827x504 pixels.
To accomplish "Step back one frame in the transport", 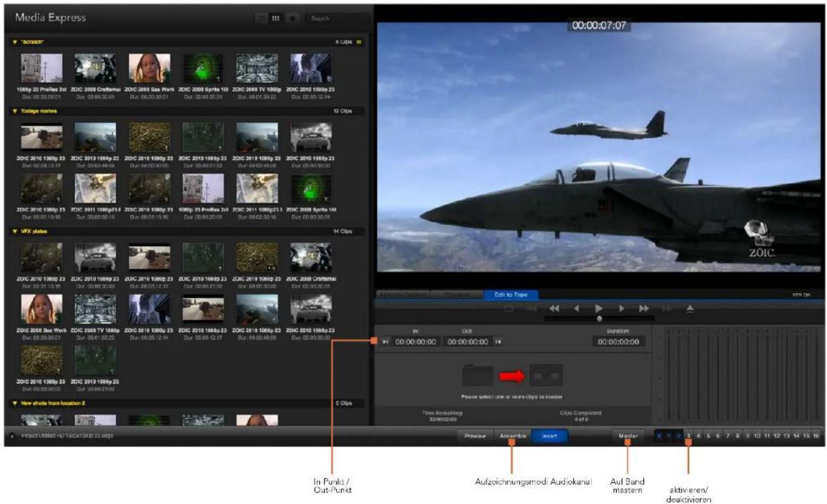I will 576,308.
